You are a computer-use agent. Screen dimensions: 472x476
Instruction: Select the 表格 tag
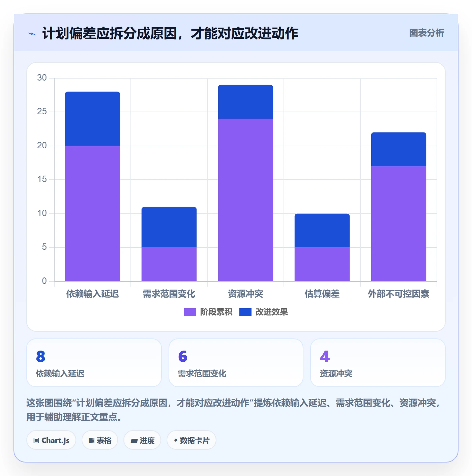pos(100,440)
